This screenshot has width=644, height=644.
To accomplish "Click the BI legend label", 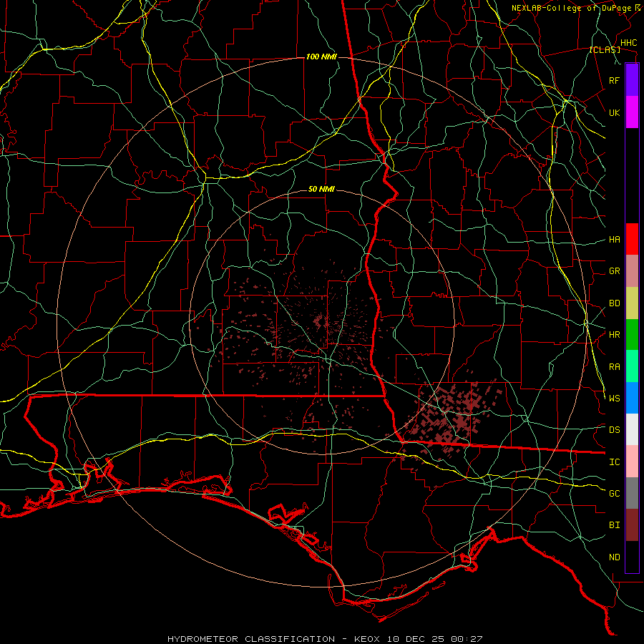I will tap(614, 525).
